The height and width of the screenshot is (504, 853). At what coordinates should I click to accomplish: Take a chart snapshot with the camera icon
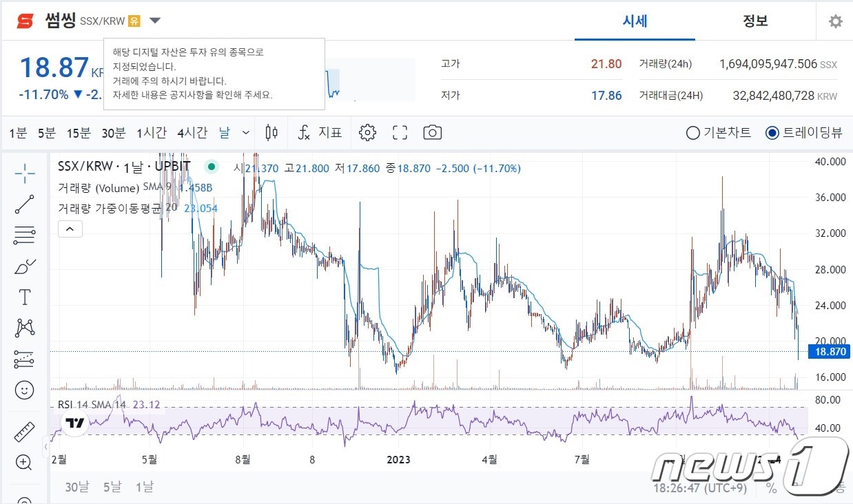pyautogui.click(x=432, y=132)
